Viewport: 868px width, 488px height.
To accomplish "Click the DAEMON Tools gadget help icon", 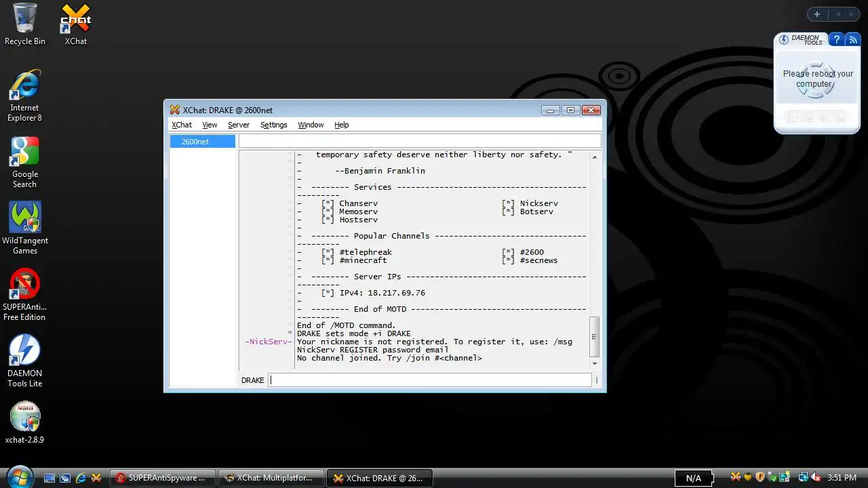I will 837,40.
